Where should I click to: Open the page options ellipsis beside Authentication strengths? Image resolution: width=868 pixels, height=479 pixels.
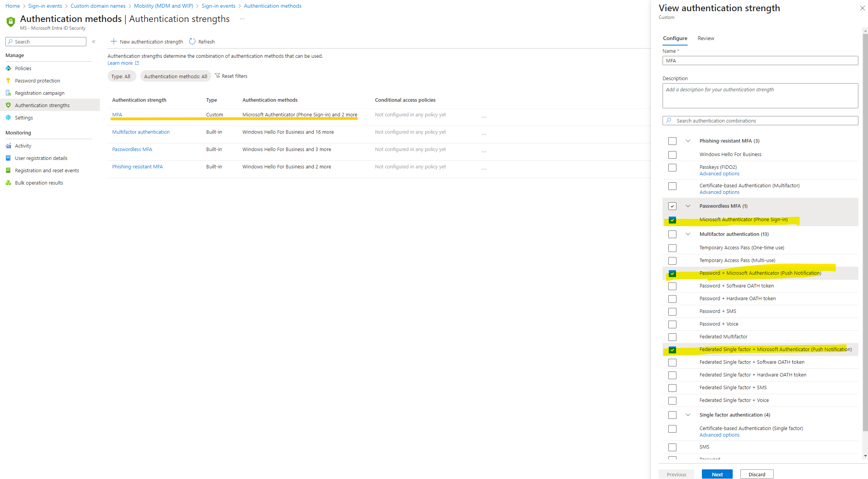point(242,19)
